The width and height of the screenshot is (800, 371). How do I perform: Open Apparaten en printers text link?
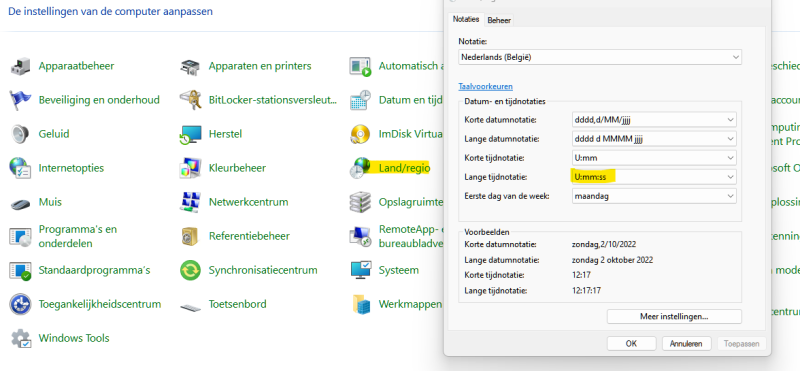260,66
